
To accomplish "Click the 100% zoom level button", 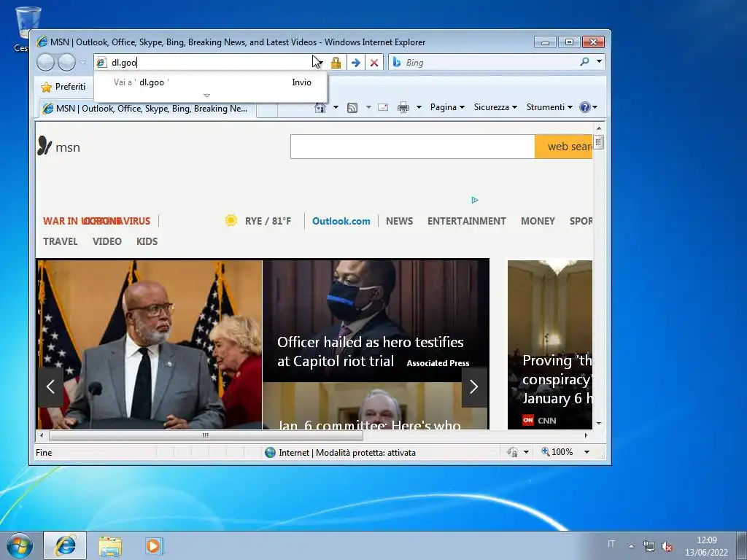I will (557, 452).
